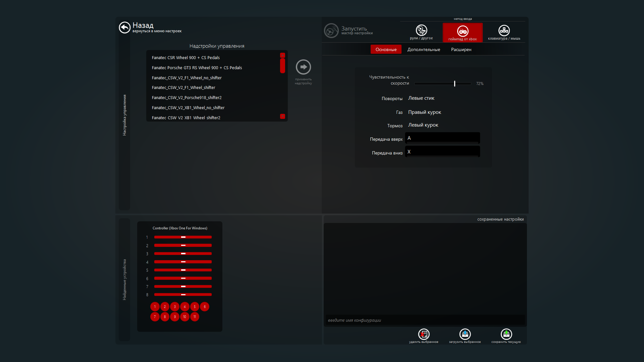The image size is (644, 362).
Task: Click the удалить выбранное icon
Action: (424, 334)
